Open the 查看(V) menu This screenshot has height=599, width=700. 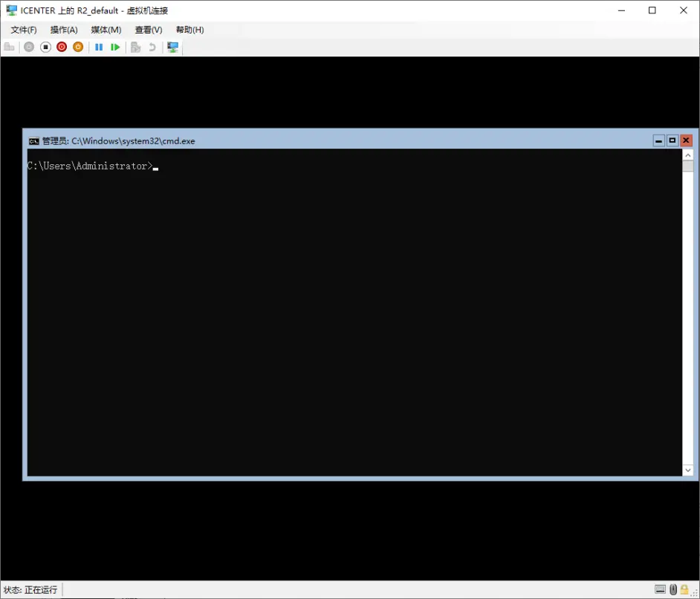pos(149,30)
